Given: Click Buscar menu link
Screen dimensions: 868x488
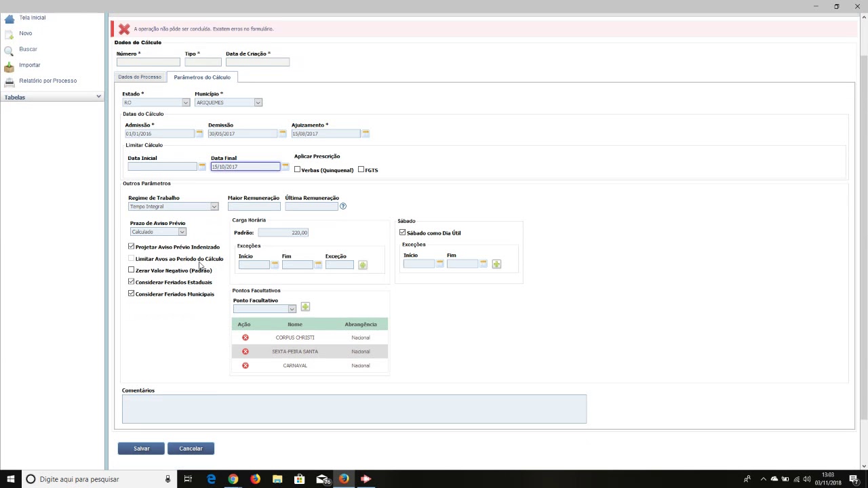Looking at the screenshot, I should pos(28,49).
